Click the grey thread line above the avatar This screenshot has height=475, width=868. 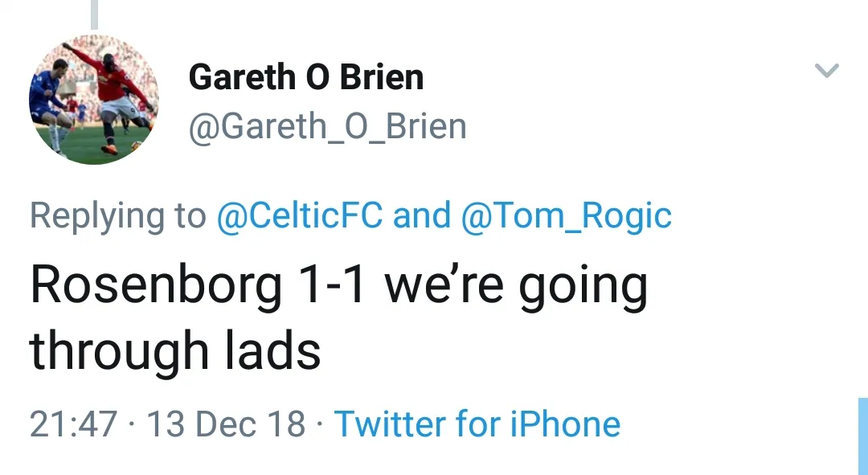[x=94, y=14]
